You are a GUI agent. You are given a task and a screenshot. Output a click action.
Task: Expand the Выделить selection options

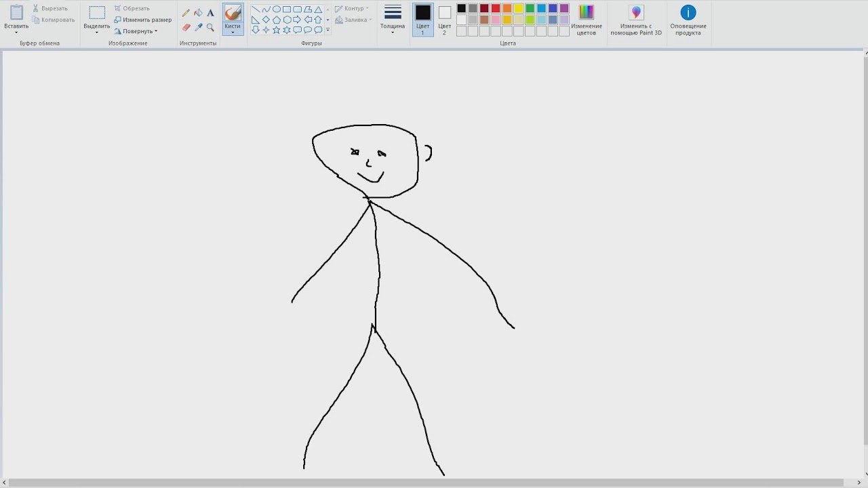tap(97, 30)
